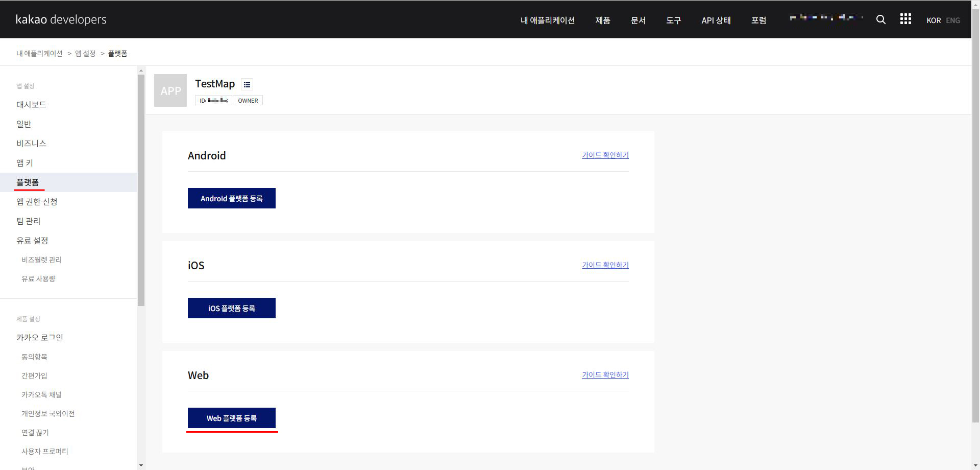Click the kakao developers logo
Image resolution: width=980 pixels, height=470 pixels.
[x=61, y=19]
